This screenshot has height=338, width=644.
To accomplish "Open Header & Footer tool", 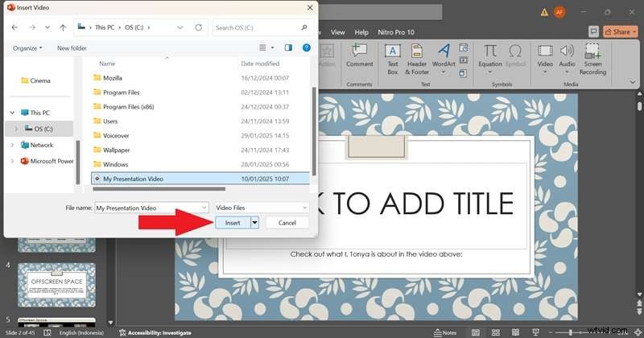I will [x=417, y=60].
